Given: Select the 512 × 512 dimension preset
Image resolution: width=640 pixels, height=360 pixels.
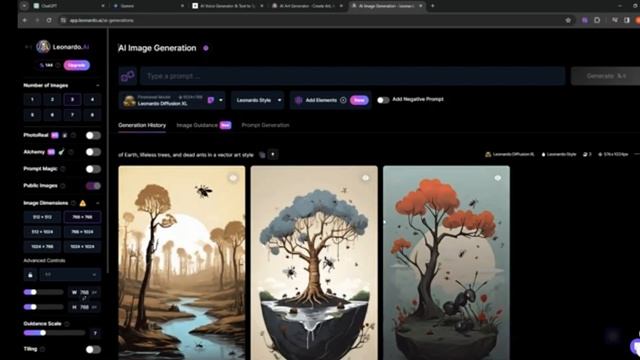Looking at the screenshot, I should 42,217.
